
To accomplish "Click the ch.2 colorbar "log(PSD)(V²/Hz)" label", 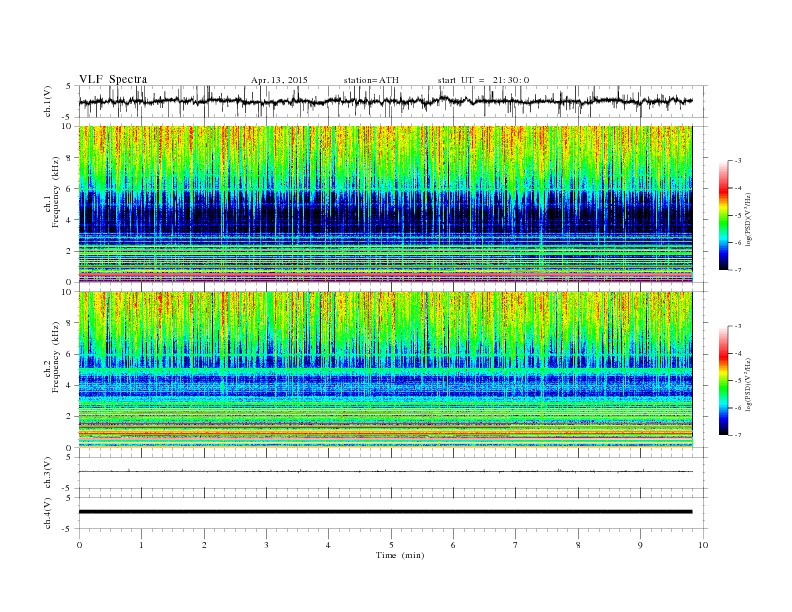I will [750, 384].
